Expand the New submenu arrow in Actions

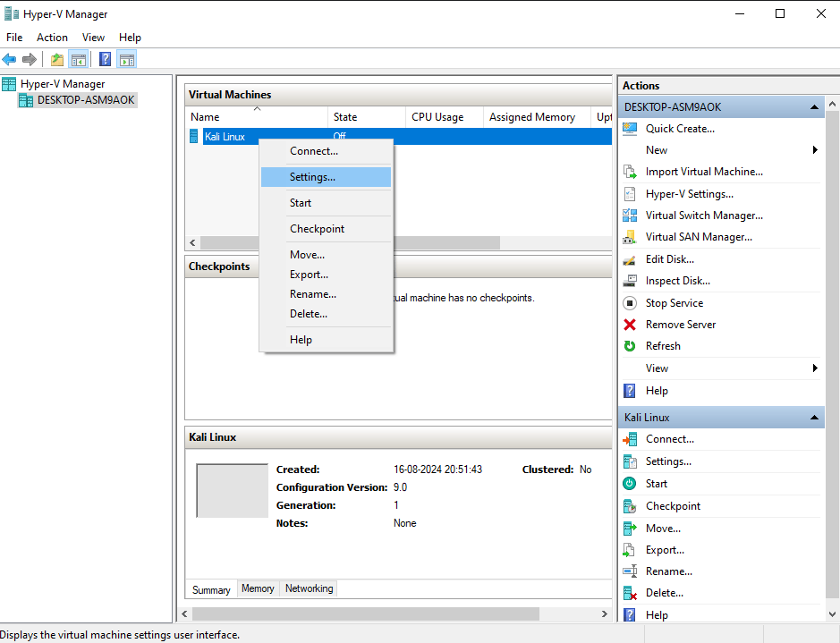[815, 150]
